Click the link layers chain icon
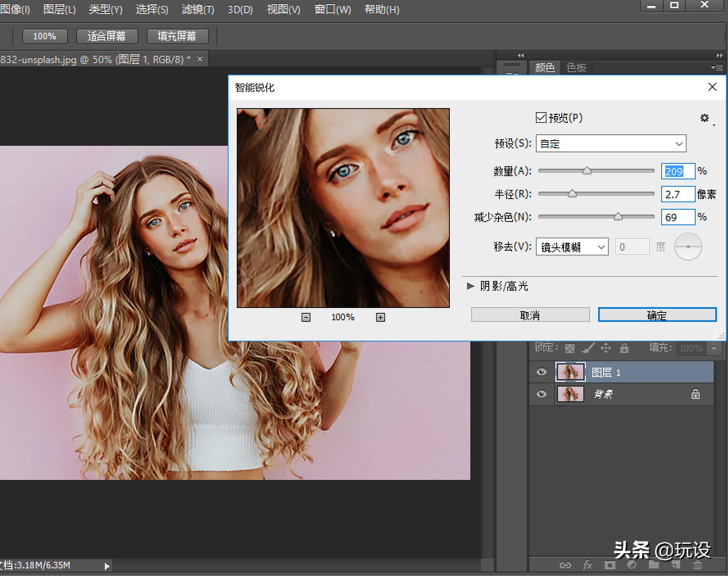This screenshot has height=577, width=728. click(x=565, y=566)
